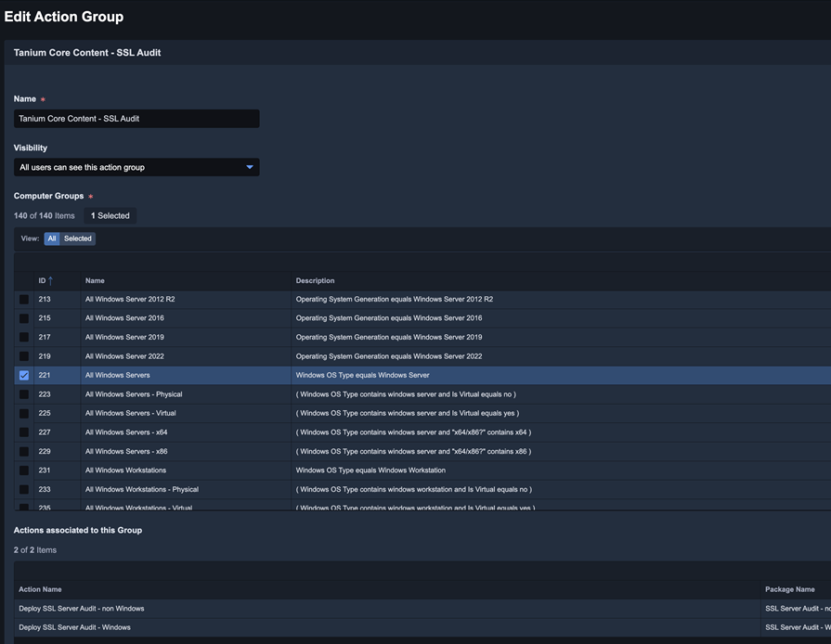Image resolution: width=831 pixels, height=644 pixels.
Task: Click the description containing x64 for row 227
Action: click(413, 432)
